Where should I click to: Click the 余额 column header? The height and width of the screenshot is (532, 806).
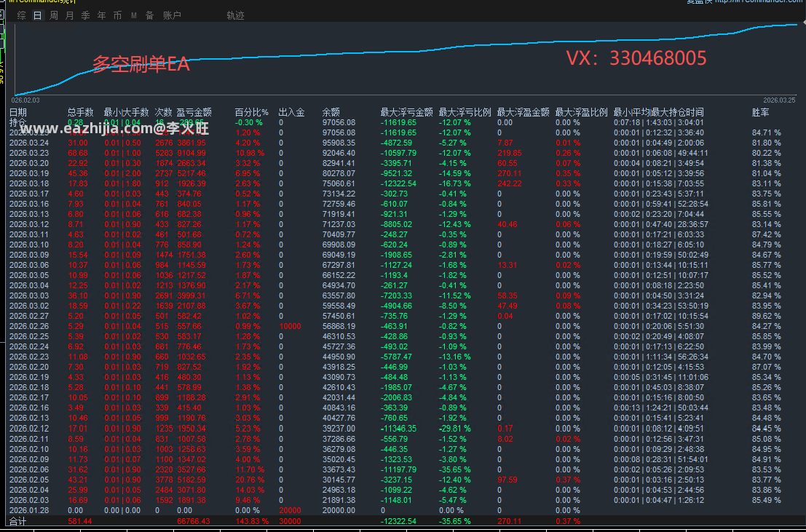[x=331, y=112]
